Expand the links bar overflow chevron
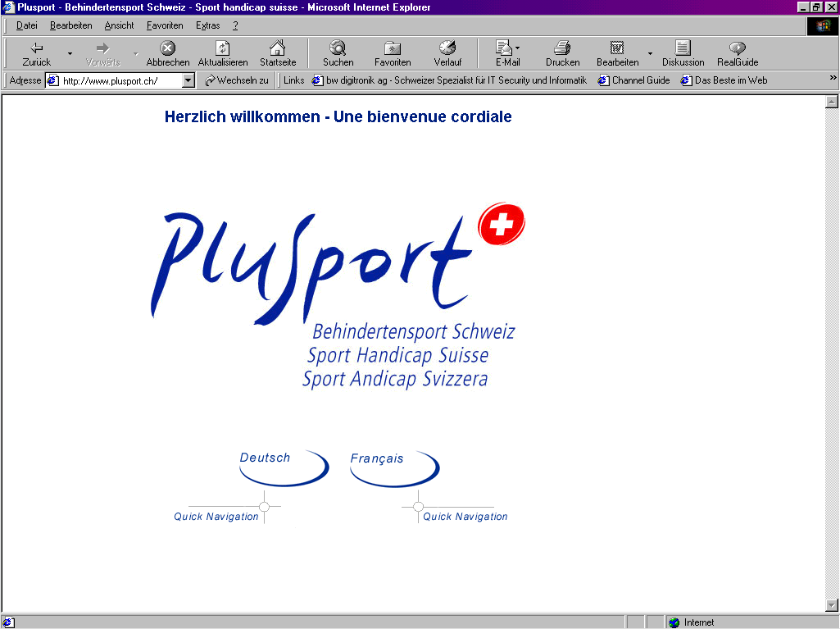The width and height of the screenshot is (840, 629). [833, 78]
